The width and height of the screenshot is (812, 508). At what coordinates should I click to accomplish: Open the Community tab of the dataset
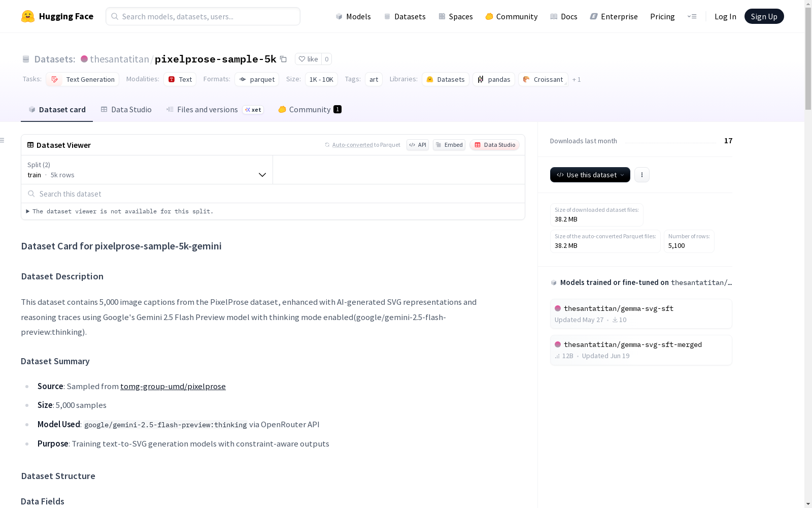310,110
